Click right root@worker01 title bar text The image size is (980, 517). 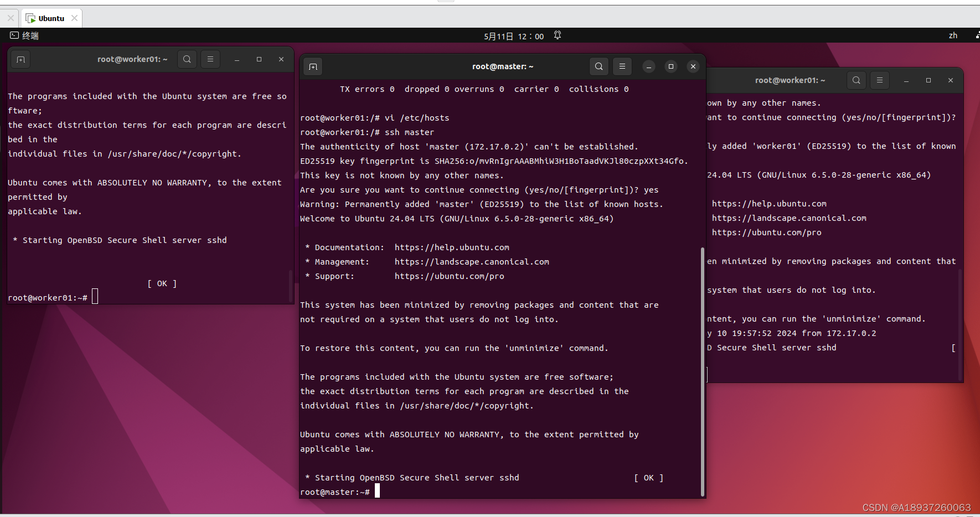point(790,80)
